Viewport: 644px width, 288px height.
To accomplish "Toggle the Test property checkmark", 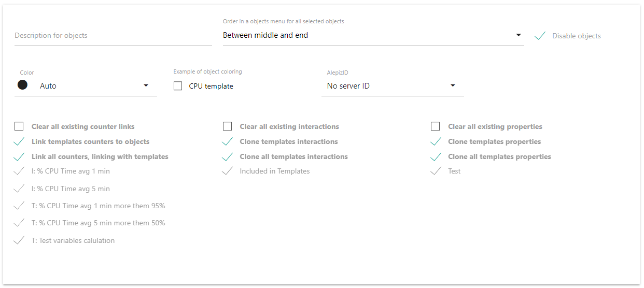I will [x=436, y=171].
